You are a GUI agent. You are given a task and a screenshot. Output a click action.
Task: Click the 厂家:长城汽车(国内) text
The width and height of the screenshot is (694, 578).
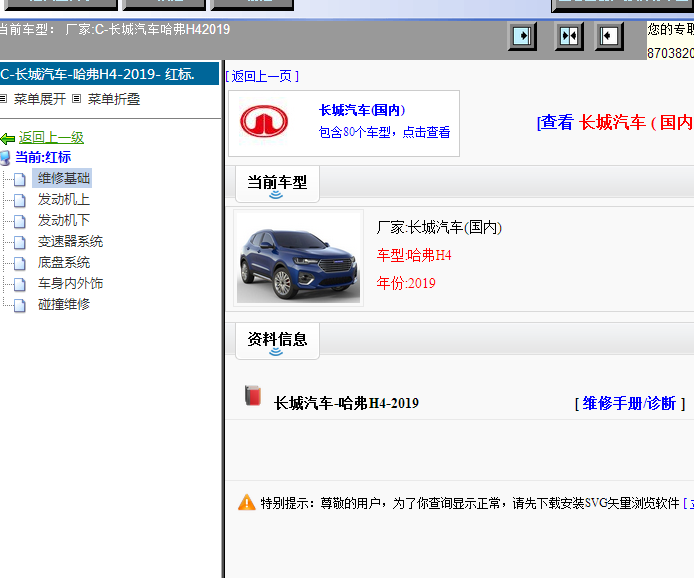[x=439, y=227]
